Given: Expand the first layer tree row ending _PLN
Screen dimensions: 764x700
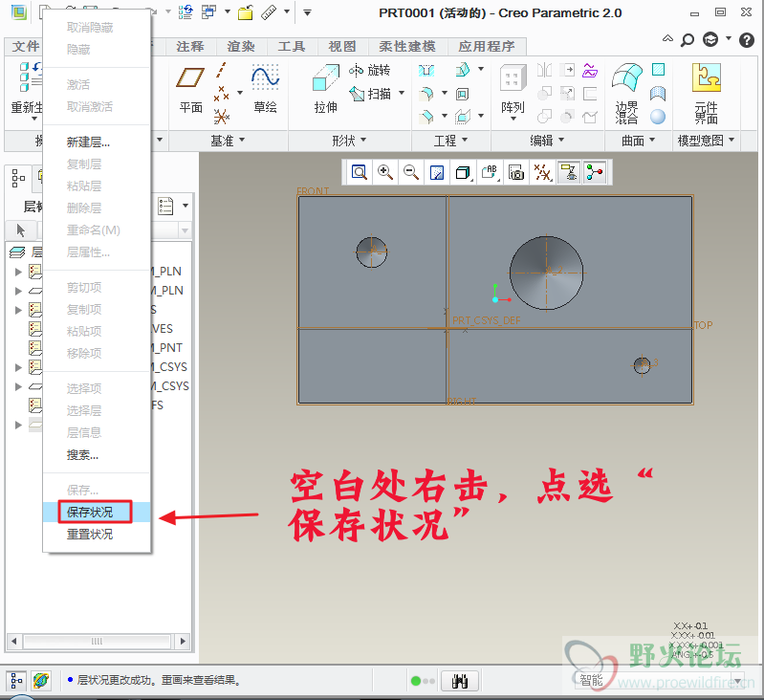Looking at the screenshot, I should (x=18, y=272).
